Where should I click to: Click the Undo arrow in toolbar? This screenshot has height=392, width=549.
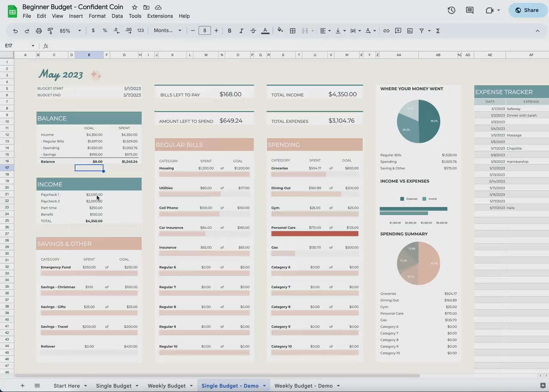15,31
